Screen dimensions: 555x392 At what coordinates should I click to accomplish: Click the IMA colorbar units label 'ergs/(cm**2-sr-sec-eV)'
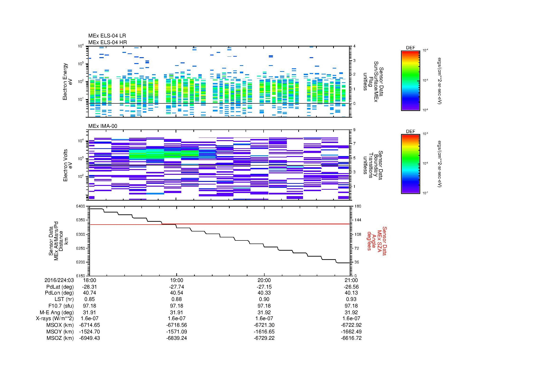[x=440, y=164]
